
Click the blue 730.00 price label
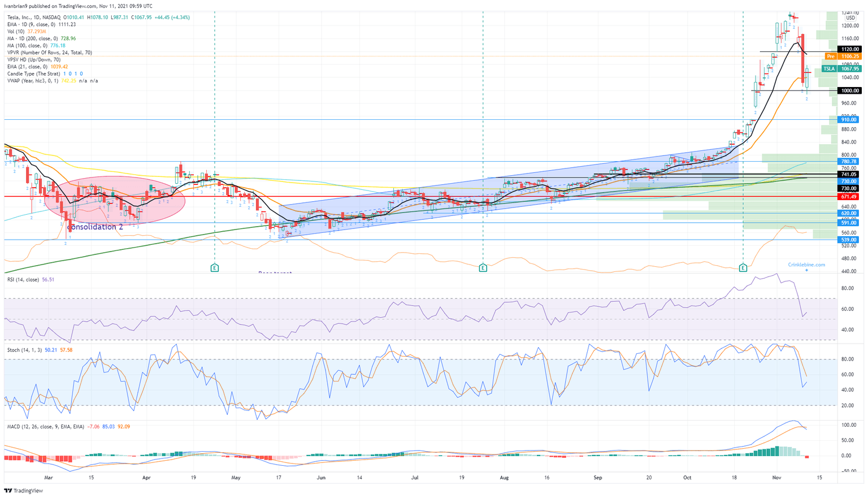click(849, 181)
